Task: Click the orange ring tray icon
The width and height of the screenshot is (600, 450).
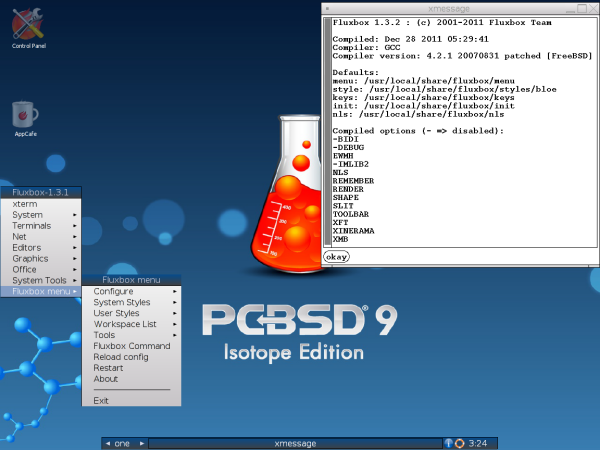Action: [x=460, y=443]
